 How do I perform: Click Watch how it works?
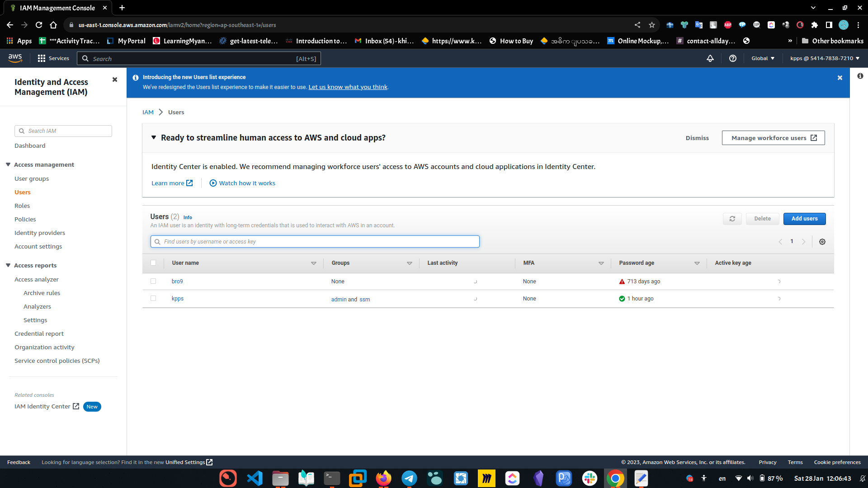[x=242, y=183]
